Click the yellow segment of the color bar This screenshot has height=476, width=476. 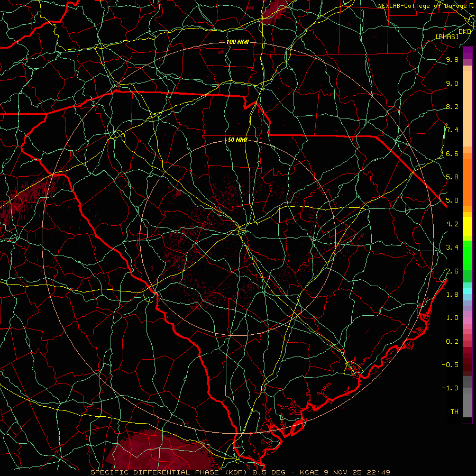coord(467,226)
